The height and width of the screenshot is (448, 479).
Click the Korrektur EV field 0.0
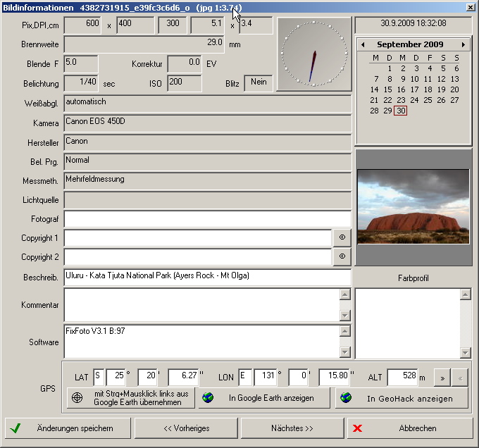pyautogui.click(x=185, y=64)
